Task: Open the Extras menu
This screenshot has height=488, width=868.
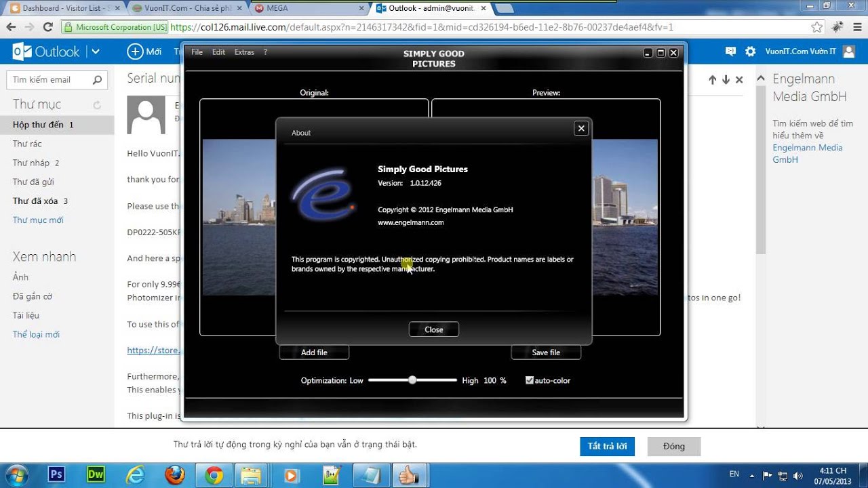Action: [x=244, y=52]
